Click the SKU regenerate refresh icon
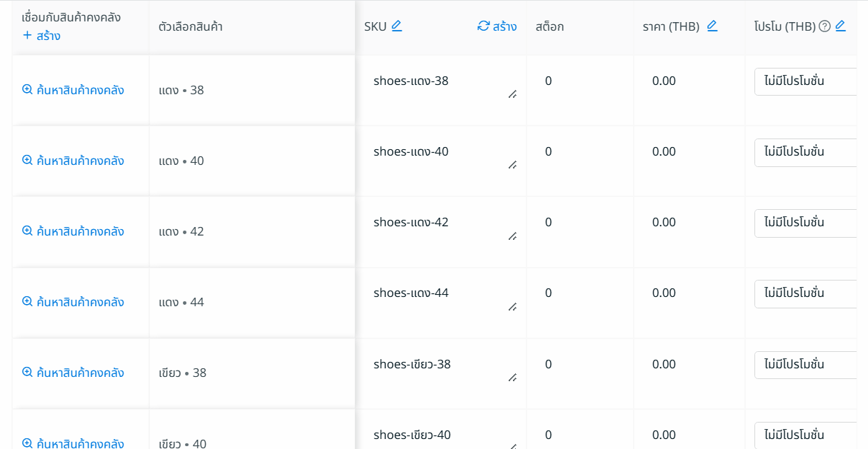This screenshot has height=449, width=868. click(x=484, y=26)
